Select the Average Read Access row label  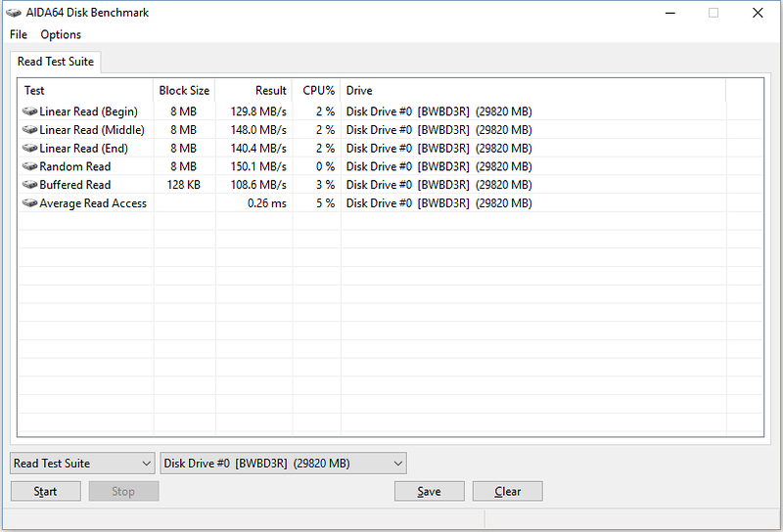click(93, 203)
